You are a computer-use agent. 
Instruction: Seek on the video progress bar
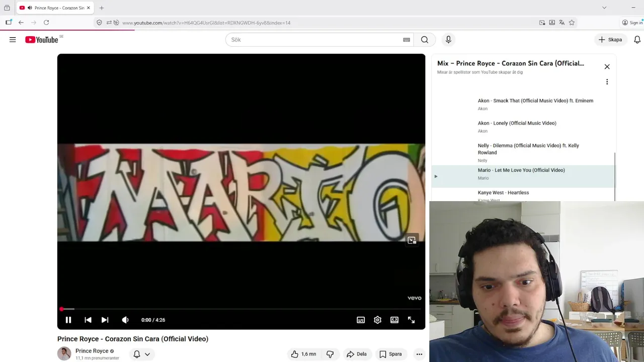[242, 309]
